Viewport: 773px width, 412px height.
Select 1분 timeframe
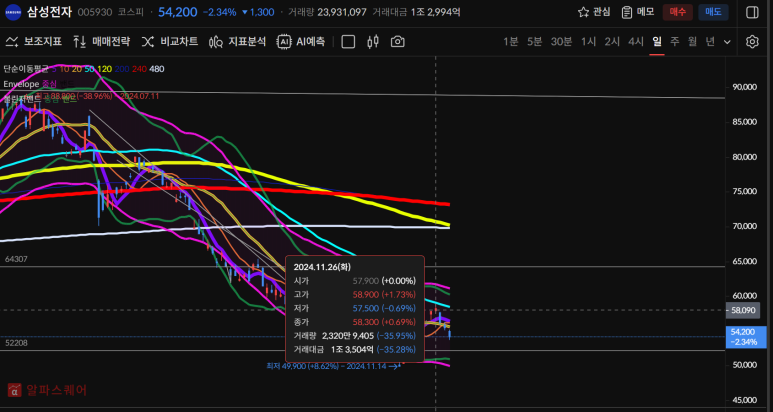click(511, 42)
